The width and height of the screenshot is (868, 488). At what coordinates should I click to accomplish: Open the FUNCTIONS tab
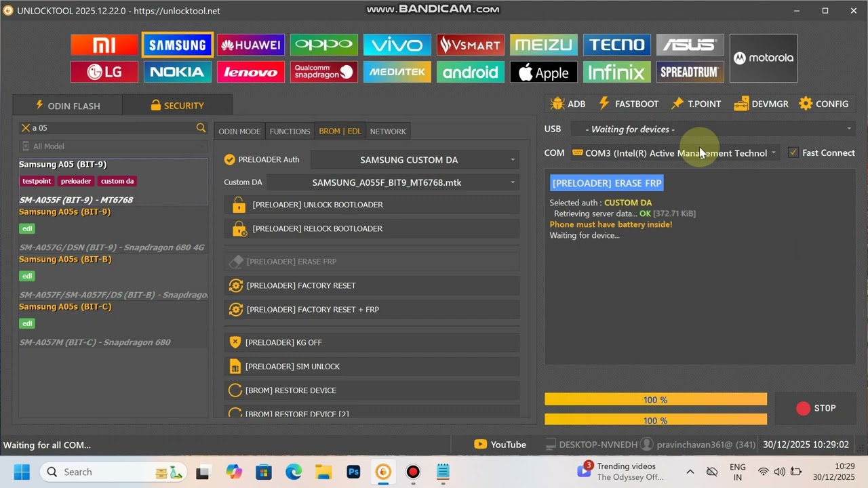coord(290,131)
